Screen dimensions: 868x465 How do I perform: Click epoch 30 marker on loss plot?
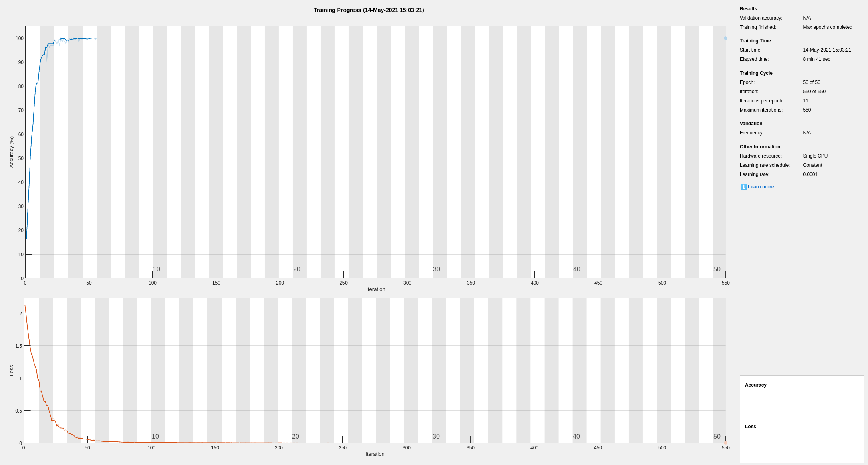[436, 437]
